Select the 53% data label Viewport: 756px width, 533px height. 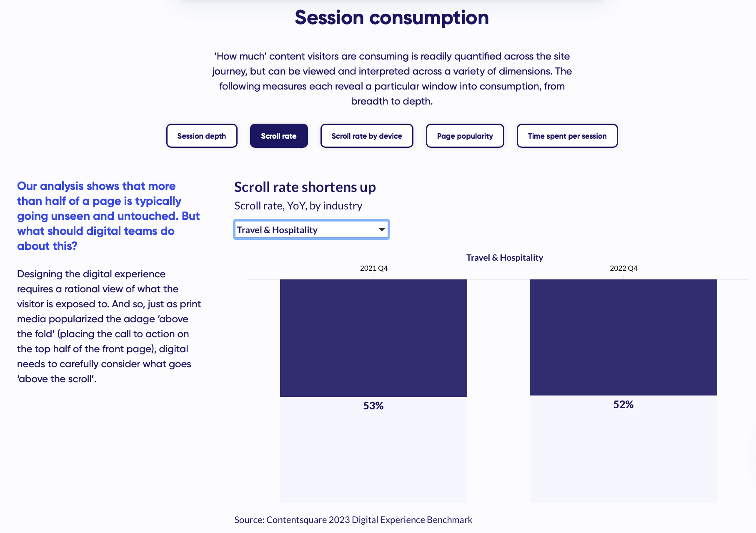[x=373, y=406]
